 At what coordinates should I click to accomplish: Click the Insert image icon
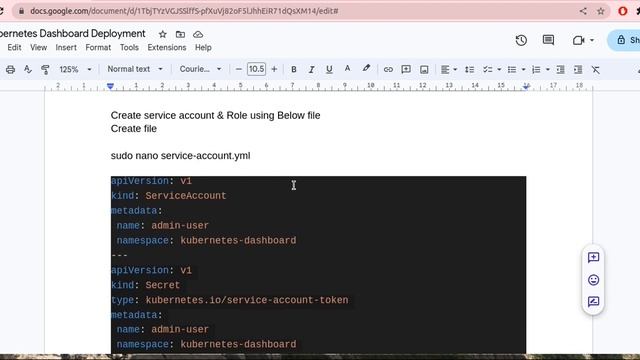pos(424,69)
